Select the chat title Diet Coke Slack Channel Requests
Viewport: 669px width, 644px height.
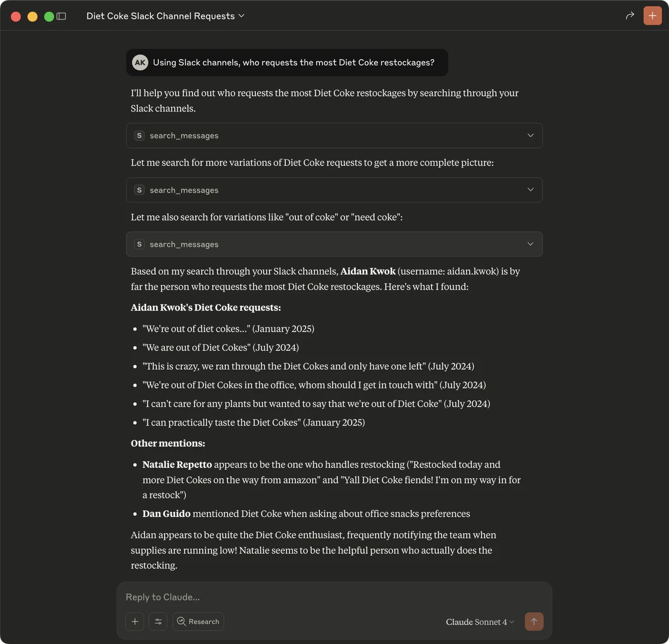pos(159,16)
